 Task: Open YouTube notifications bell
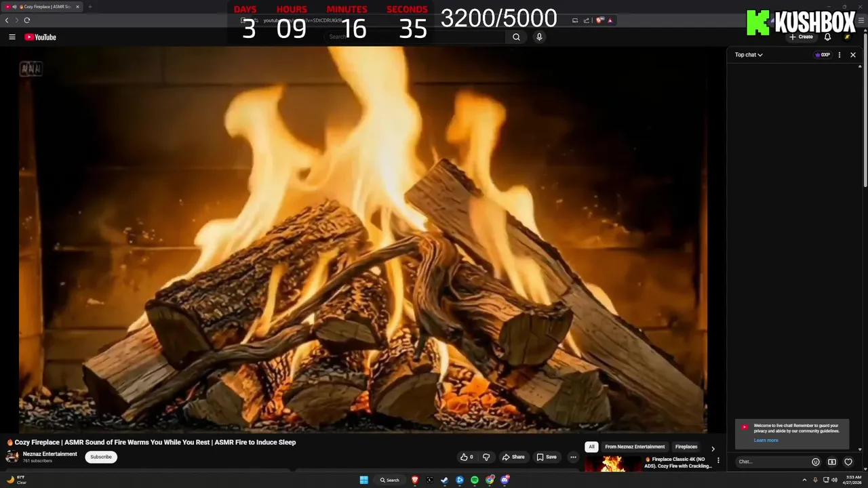(827, 37)
